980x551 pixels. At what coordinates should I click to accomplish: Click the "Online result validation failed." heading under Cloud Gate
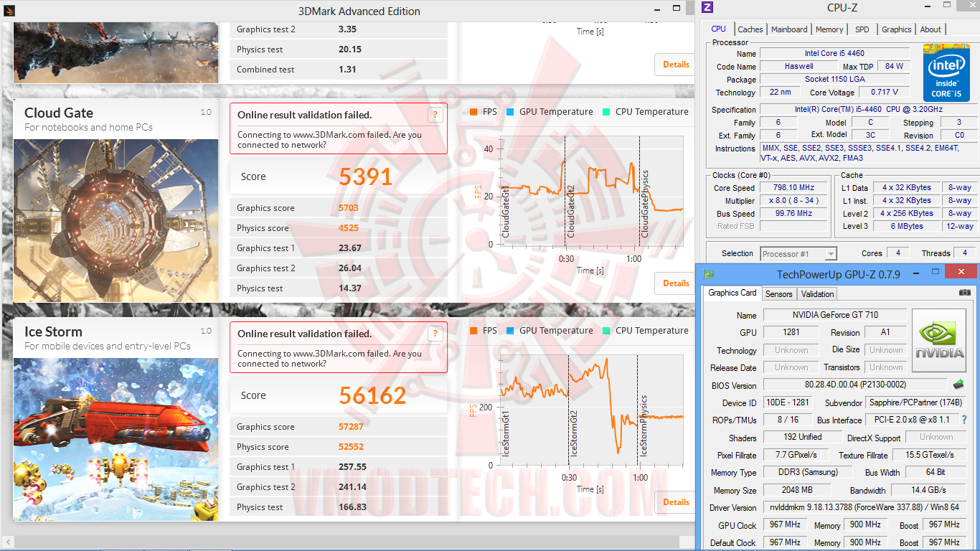click(305, 115)
